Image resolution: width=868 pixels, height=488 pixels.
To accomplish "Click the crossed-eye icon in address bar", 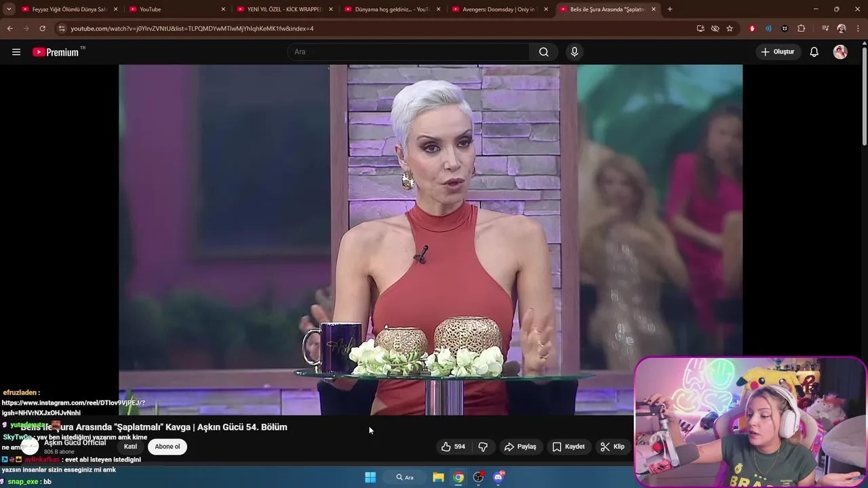I will [715, 28].
